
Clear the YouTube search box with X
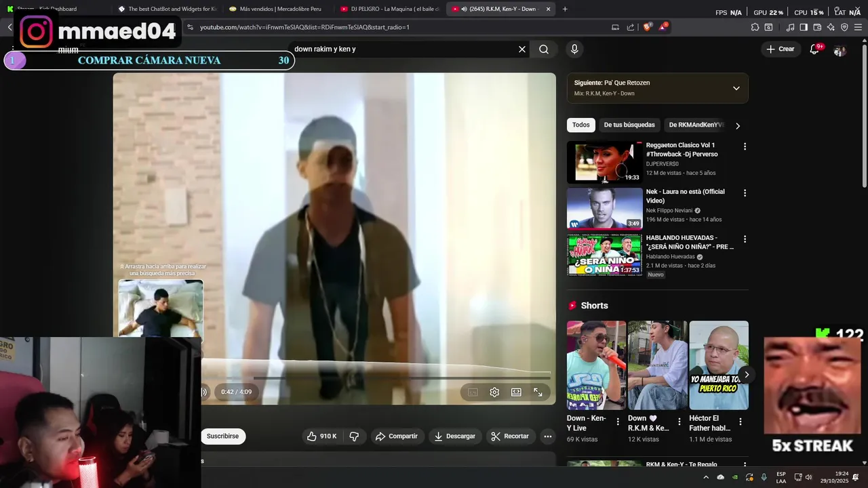click(x=522, y=49)
